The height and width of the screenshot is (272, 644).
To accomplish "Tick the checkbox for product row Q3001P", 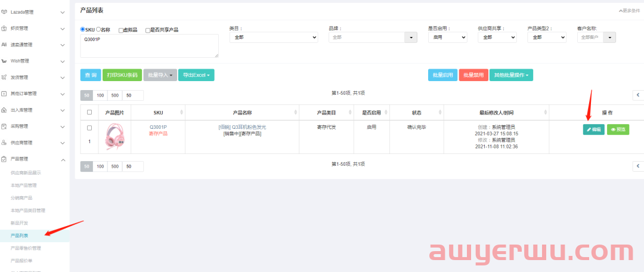I will coord(89,128).
